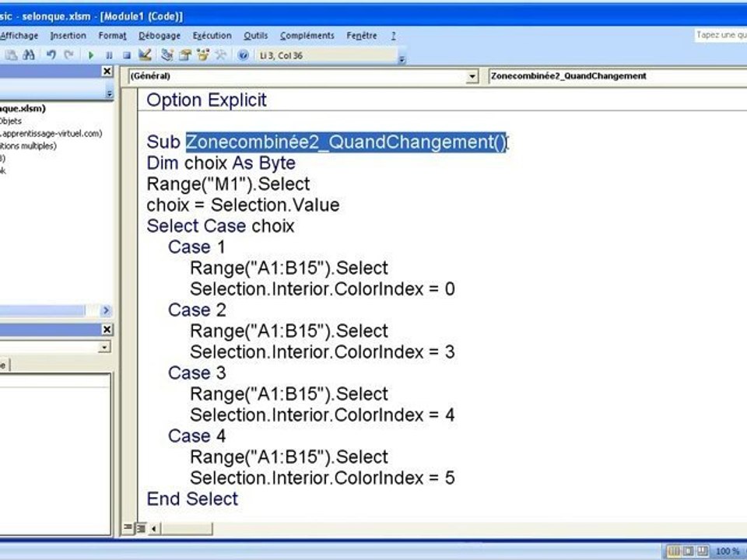This screenshot has height=560, width=747.
Task: Select Excel Page Layout view icon
Action: coord(689,551)
